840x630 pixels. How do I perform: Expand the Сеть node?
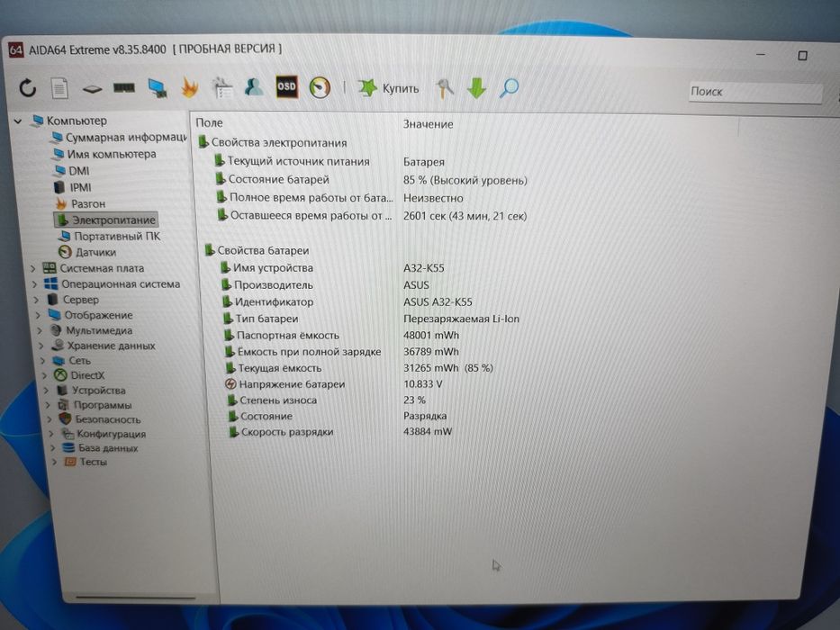44,361
